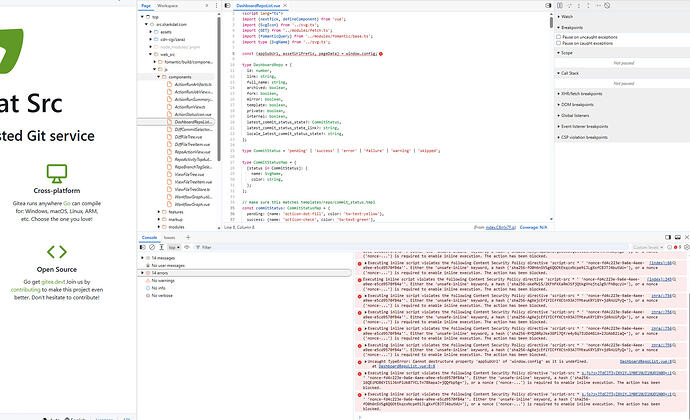Select No user messages in console sidebar

click(168, 265)
